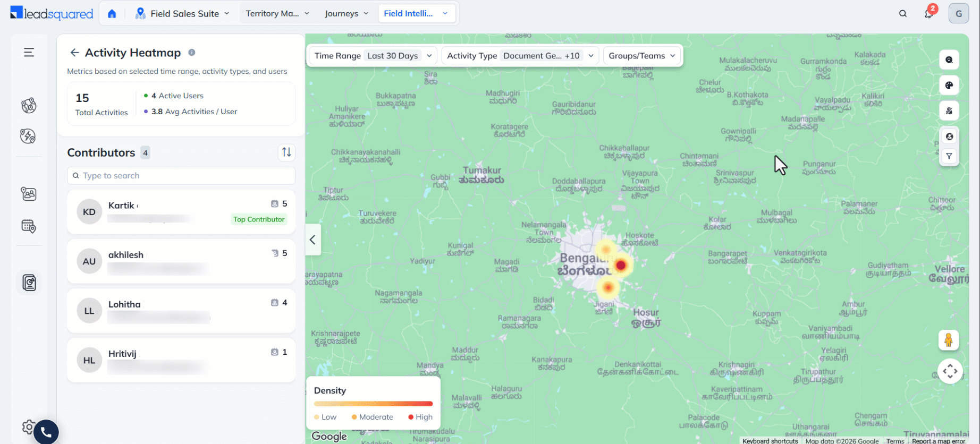Open the map Terms link
This screenshot has width=980, height=444.
pyautogui.click(x=895, y=441)
